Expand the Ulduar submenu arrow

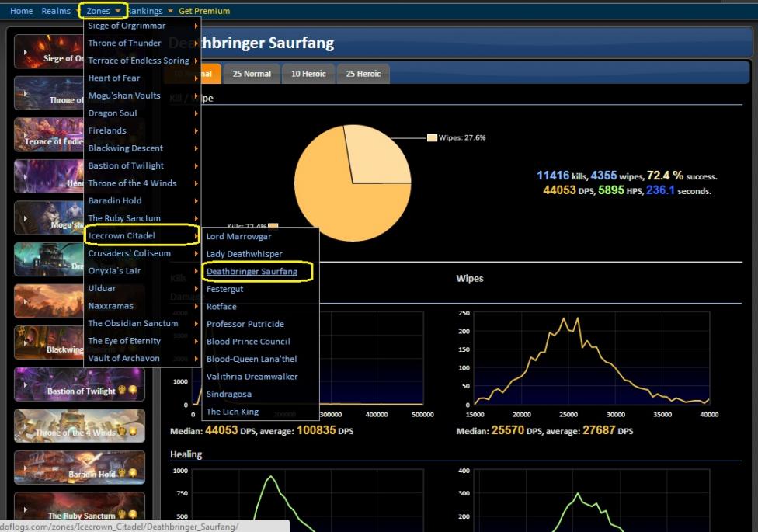pos(196,288)
